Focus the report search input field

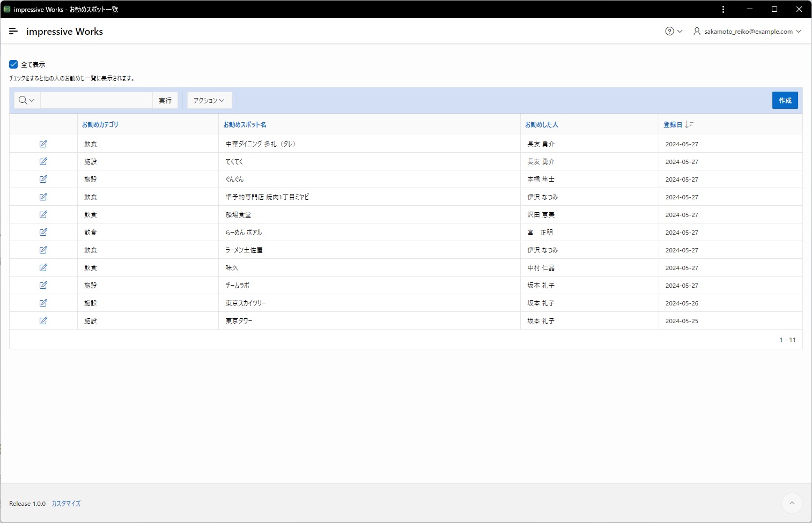[x=97, y=100]
